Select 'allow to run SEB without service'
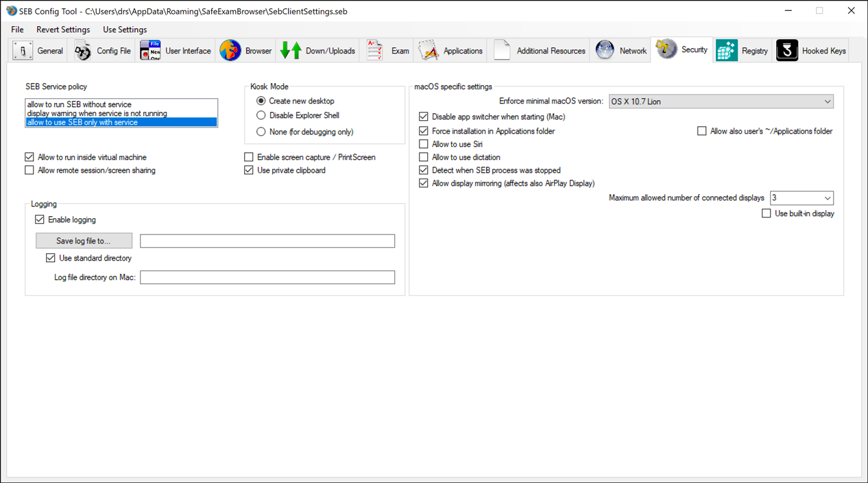The width and height of the screenshot is (868, 483). tap(121, 104)
